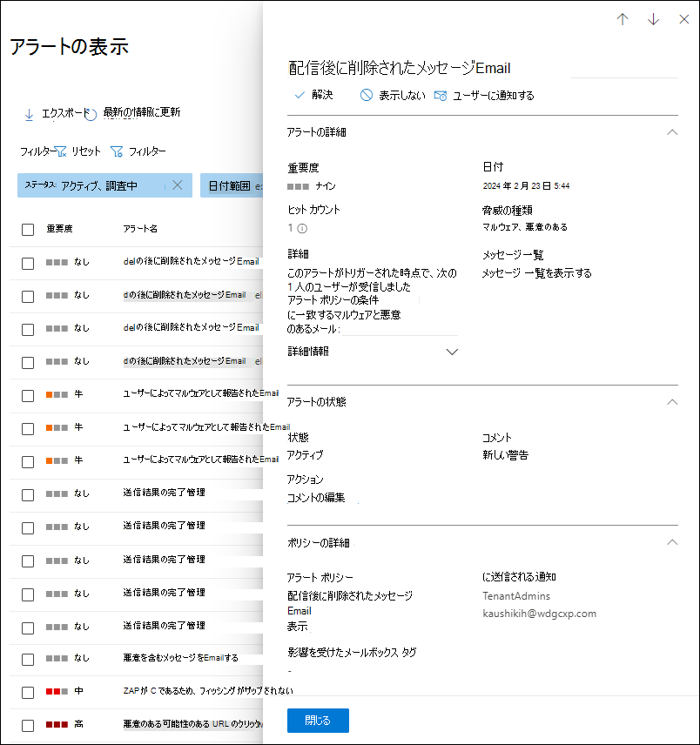Click the エクスポート download icon
The width and height of the screenshot is (700, 745).
pyautogui.click(x=29, y=114)
